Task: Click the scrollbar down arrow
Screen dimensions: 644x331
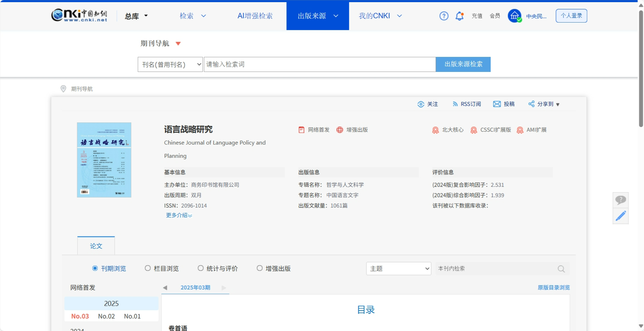Action: pos(641,326)
